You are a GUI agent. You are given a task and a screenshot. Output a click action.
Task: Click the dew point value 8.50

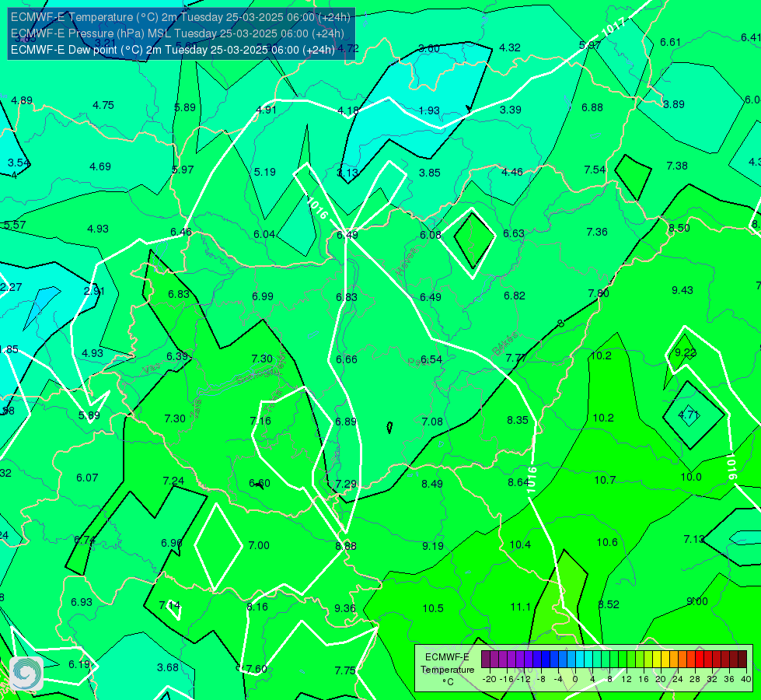point(679,229)
